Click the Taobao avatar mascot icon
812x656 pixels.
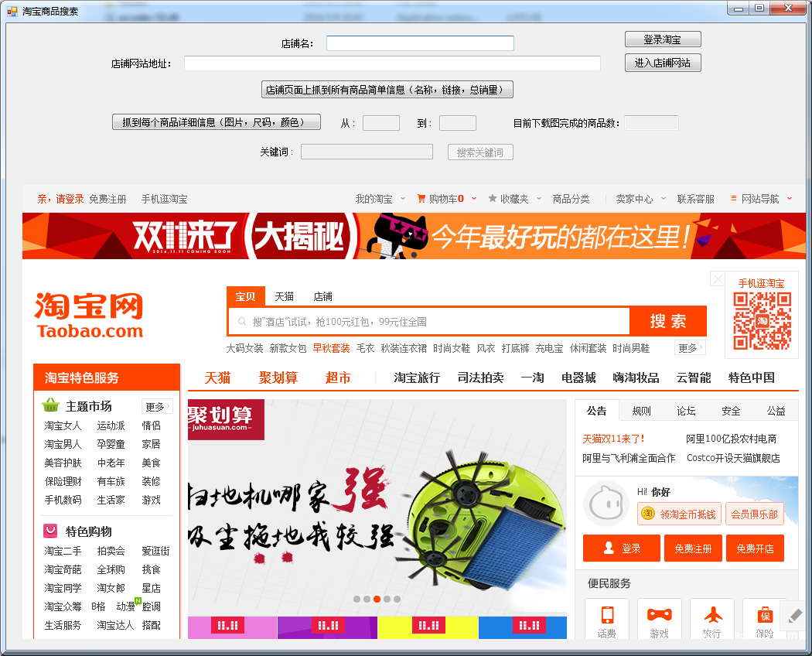point(606,503)
